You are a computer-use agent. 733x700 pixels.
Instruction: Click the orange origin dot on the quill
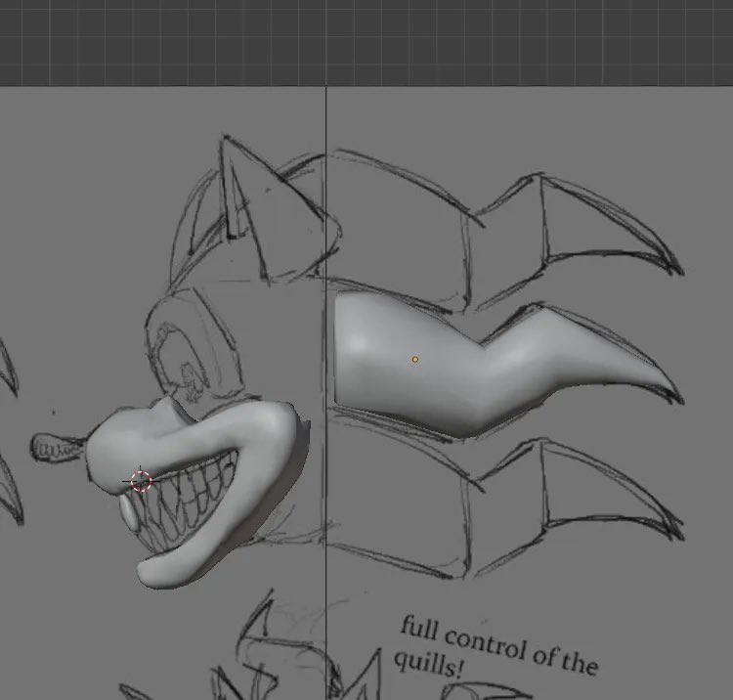point(414,359)
